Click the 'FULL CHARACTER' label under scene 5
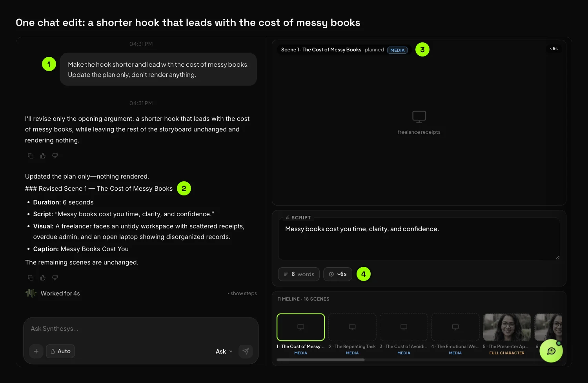 pyautogui.click(x=507, y=353)
